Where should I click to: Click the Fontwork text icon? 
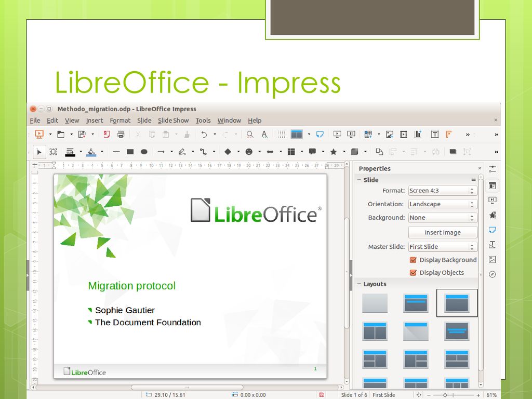click(x=448, y=135)
